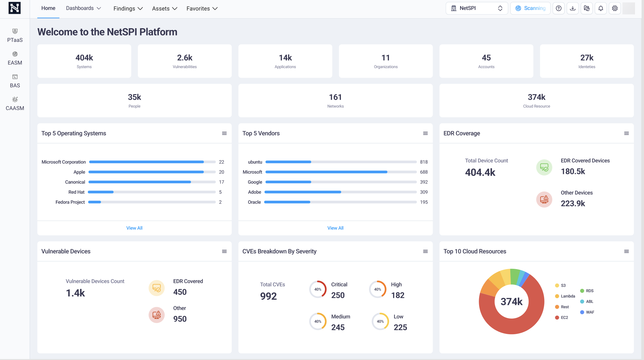Expand the Dashboards menu
644x360 pixels.
[x=83, y=8]
